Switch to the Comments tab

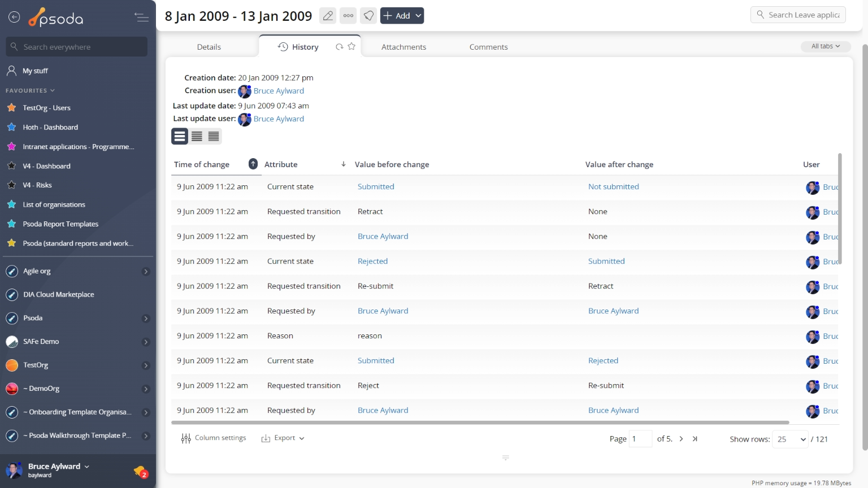tap(488, 47)
